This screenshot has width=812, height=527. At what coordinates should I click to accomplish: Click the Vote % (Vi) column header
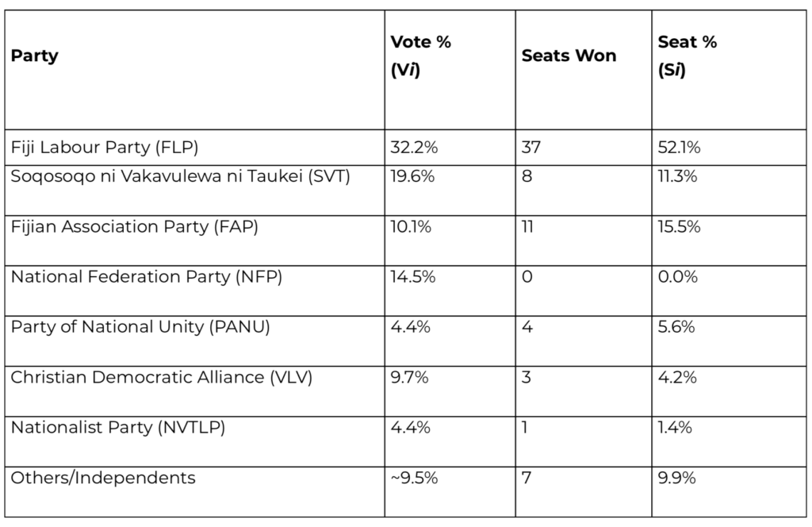(420, 56)
